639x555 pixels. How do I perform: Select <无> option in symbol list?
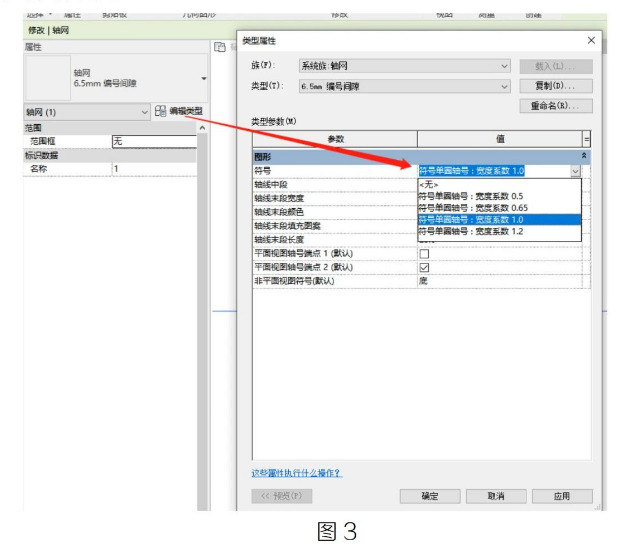[499, 185]
